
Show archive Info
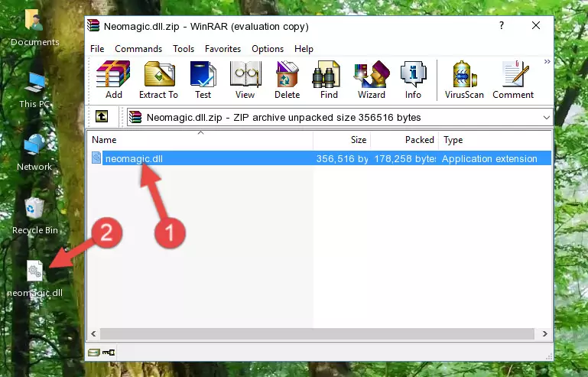(x=413, y=80)
